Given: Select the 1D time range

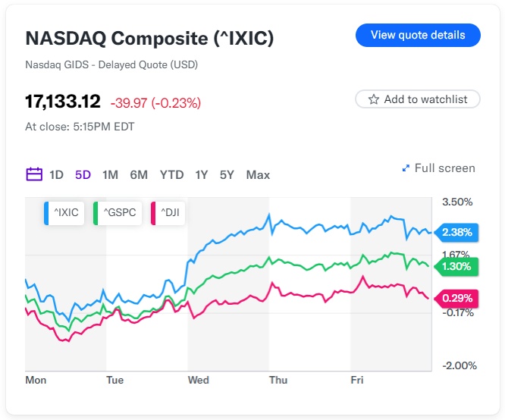Looking at the screenshot, I should pyautogui.click(x=56, y=175).
